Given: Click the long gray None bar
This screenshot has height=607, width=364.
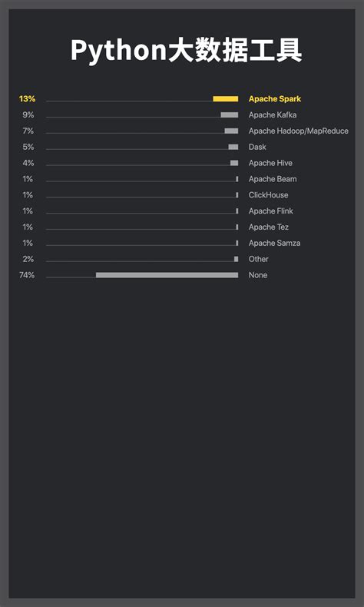Looking at the screenshot, I should [167, 275].
